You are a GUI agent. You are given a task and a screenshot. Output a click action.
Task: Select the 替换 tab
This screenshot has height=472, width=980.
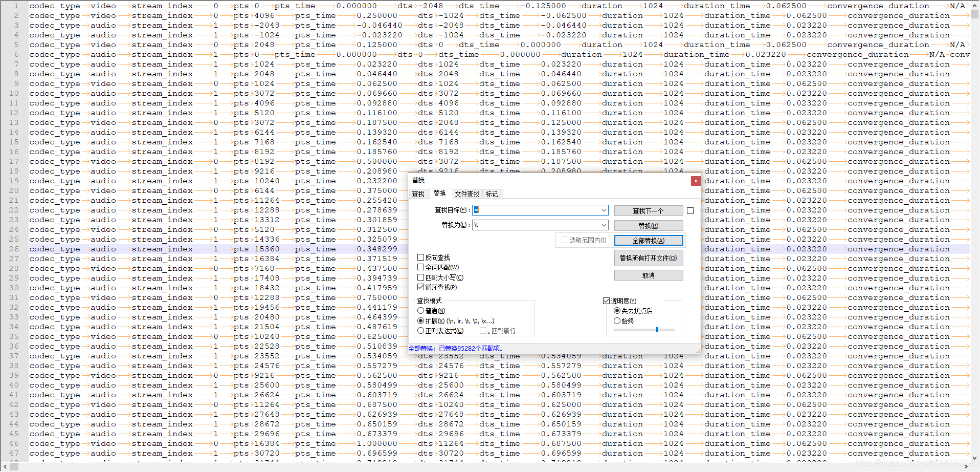point(440,193)
